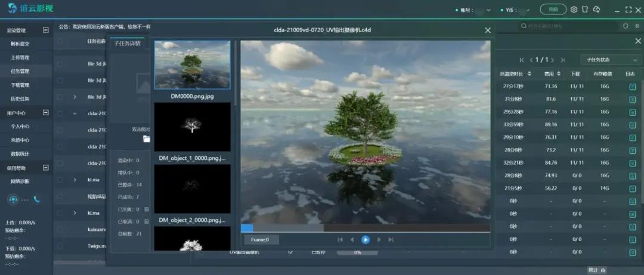Open the settings gear in the title bar

574,10
